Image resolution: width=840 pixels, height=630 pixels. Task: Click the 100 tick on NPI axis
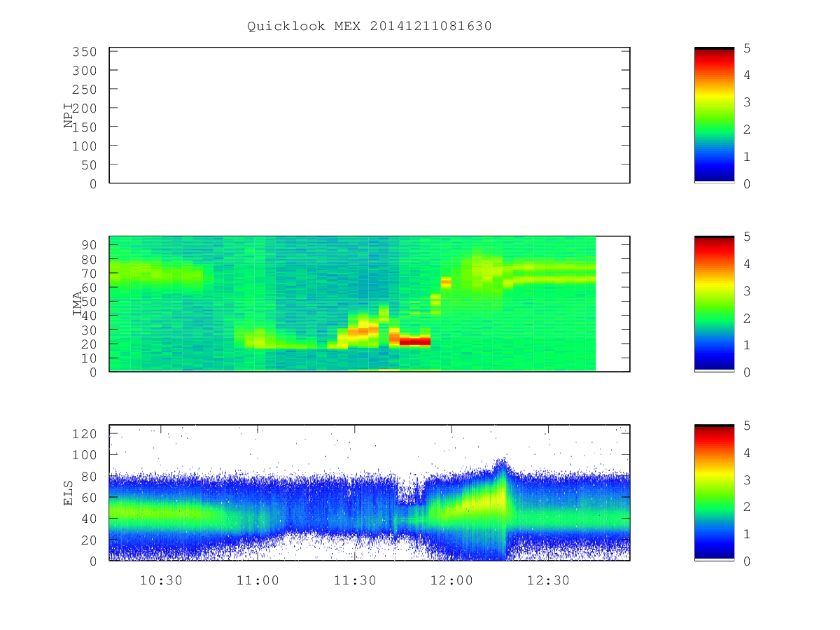tap(84, 146)
